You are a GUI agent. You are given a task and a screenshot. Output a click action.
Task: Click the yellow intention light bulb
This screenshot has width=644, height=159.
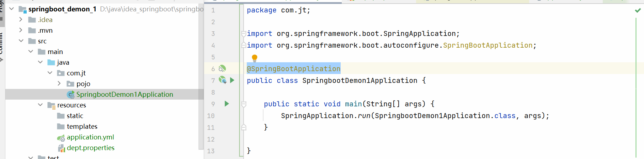pyautogui.click(x=255, y=58)
